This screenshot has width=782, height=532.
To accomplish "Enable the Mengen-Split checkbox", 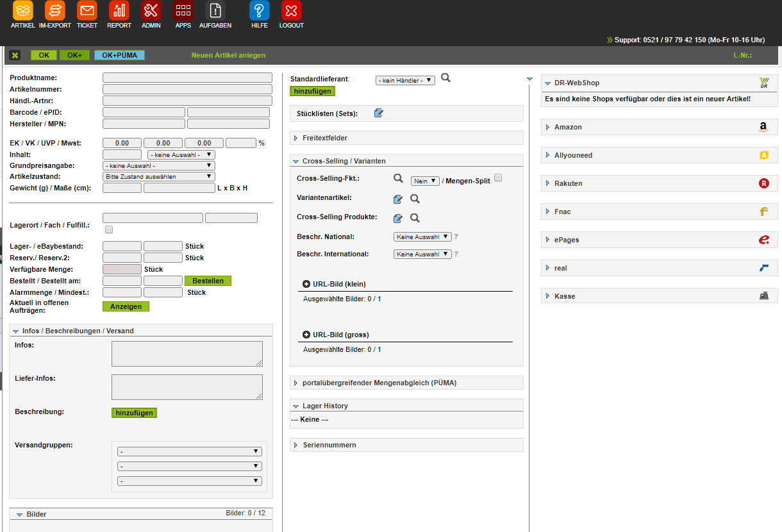I will 498,178.
